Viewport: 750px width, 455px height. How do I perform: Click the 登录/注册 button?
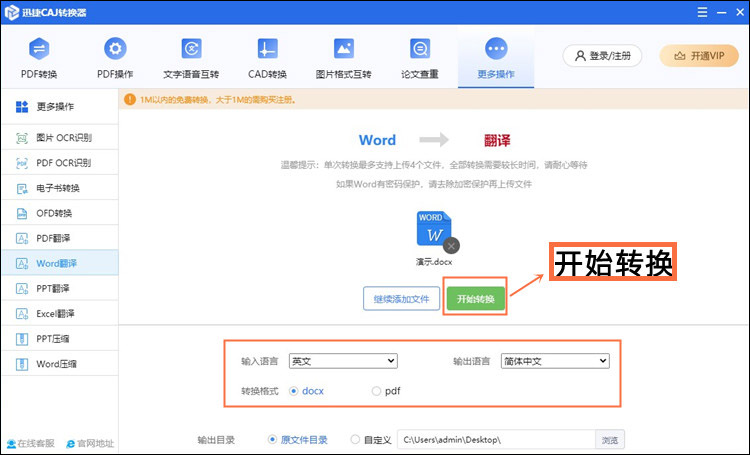point(602,55)
